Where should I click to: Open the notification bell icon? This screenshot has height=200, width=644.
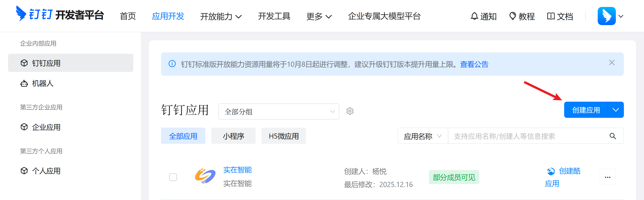coord(474,16)
